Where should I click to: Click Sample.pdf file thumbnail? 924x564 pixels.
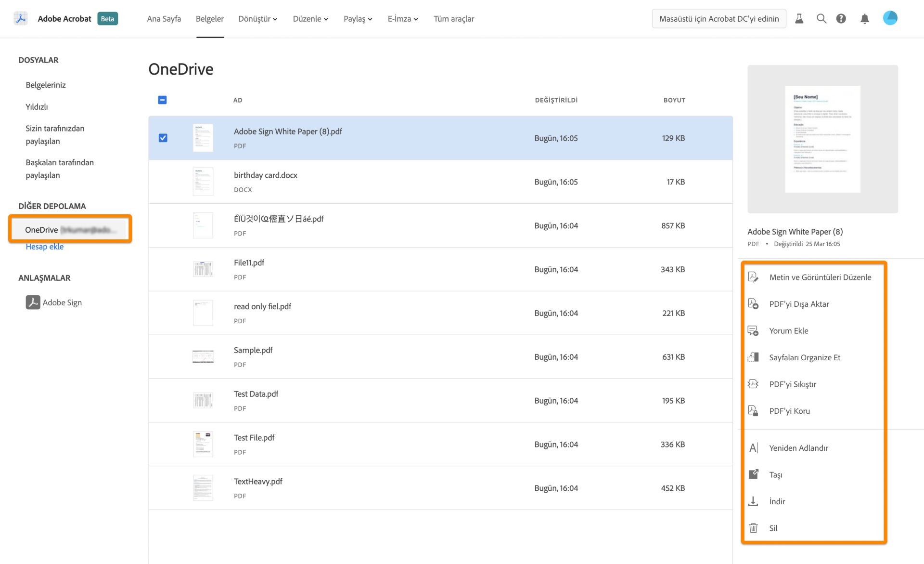point(203,356)
